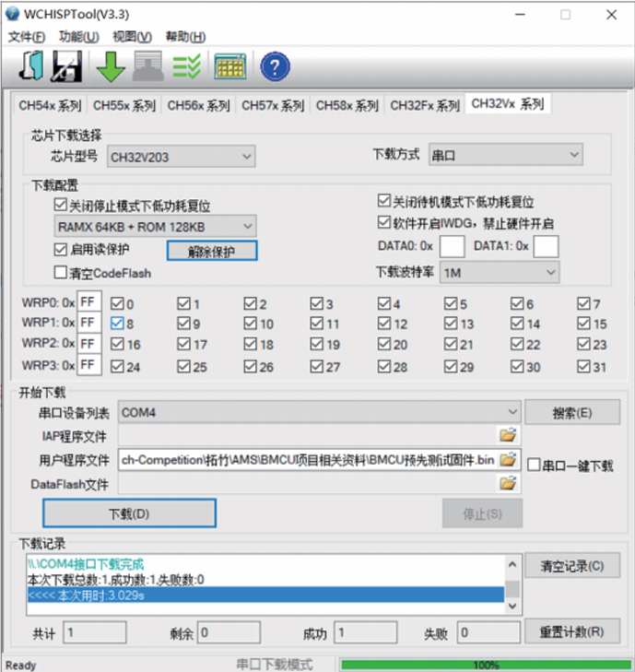This screenshot has height=672, width=635.
Task: Click the calendar grid toolbar icon
Action: (x=230, y=66)
